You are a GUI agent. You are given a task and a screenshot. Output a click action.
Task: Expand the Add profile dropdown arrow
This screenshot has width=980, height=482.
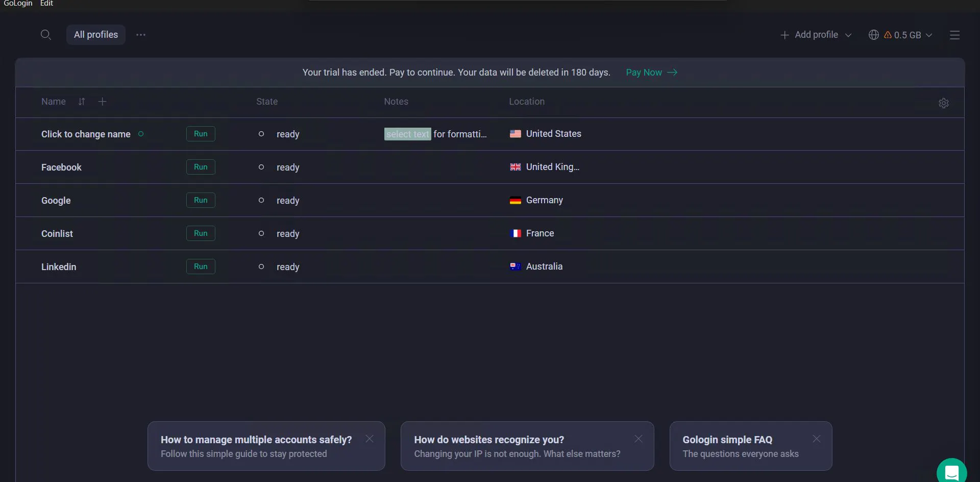pyautogui.click(x=848, y=35)
